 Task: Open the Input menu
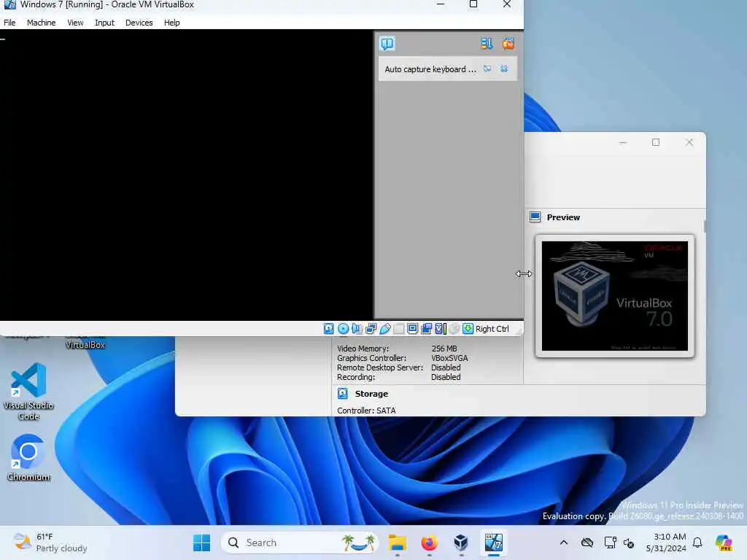coord(104,23)
